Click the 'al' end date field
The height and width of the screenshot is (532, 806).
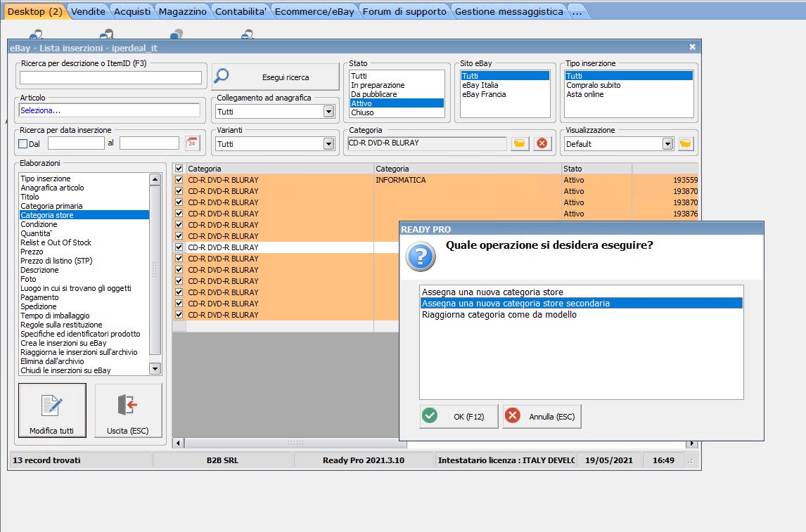pos(149,143)
